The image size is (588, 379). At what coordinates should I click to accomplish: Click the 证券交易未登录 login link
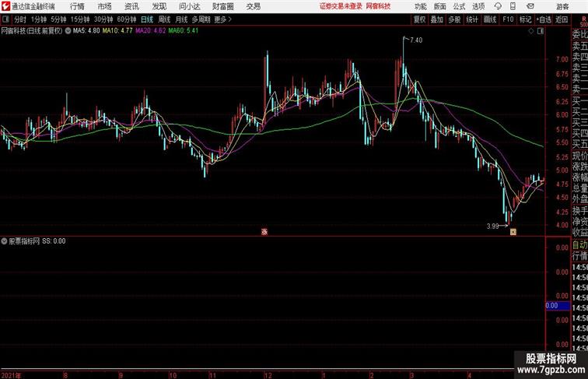341,6
